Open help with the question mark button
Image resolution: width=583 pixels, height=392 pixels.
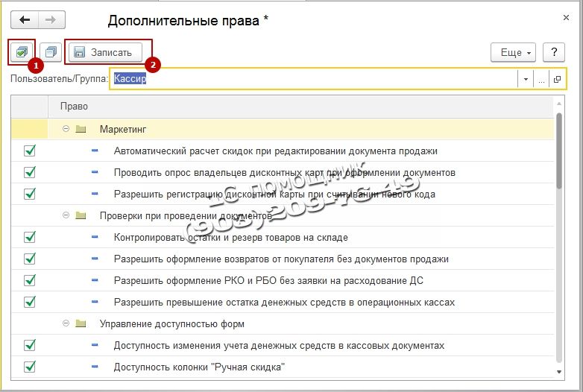pos(554,52)
